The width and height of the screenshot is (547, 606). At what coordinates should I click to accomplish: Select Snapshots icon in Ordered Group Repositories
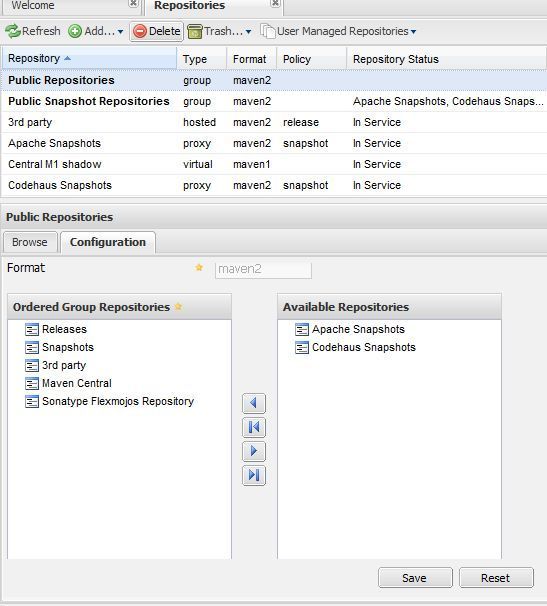(x=32, y=347)
